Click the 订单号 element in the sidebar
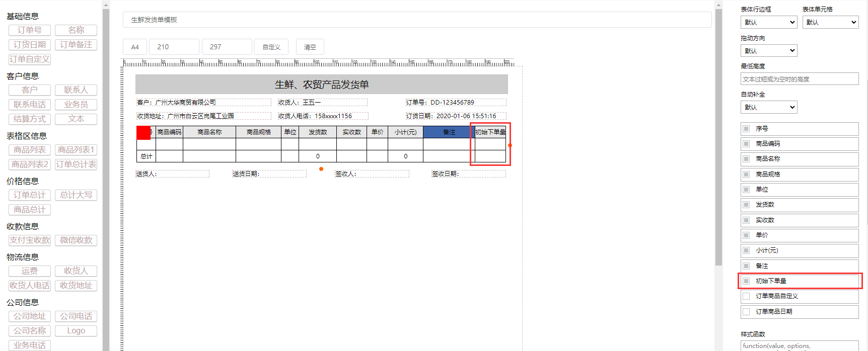Viewport: 868px width, 351px height. point(30,30)
